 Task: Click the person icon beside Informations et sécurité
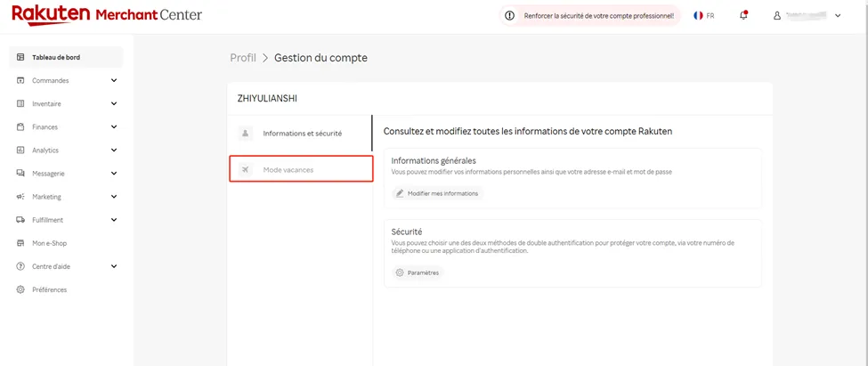(245, 134)
